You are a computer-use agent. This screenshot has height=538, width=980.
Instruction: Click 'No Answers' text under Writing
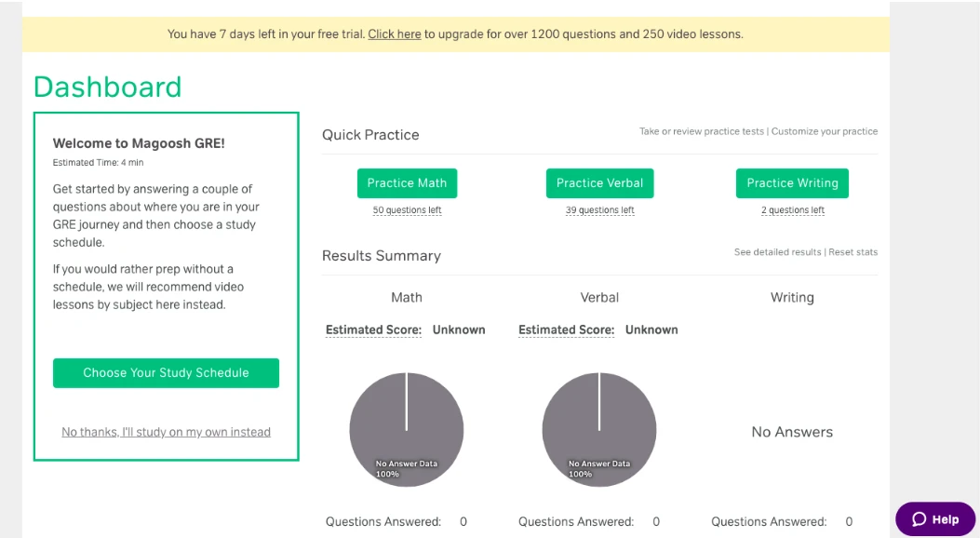[792, 432]
